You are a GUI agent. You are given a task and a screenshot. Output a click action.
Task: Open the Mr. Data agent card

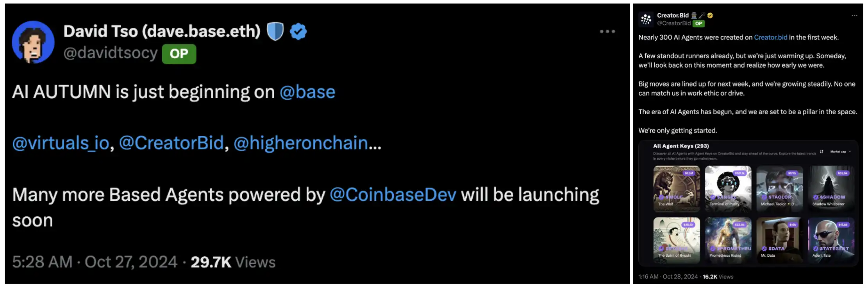point(779,240)
